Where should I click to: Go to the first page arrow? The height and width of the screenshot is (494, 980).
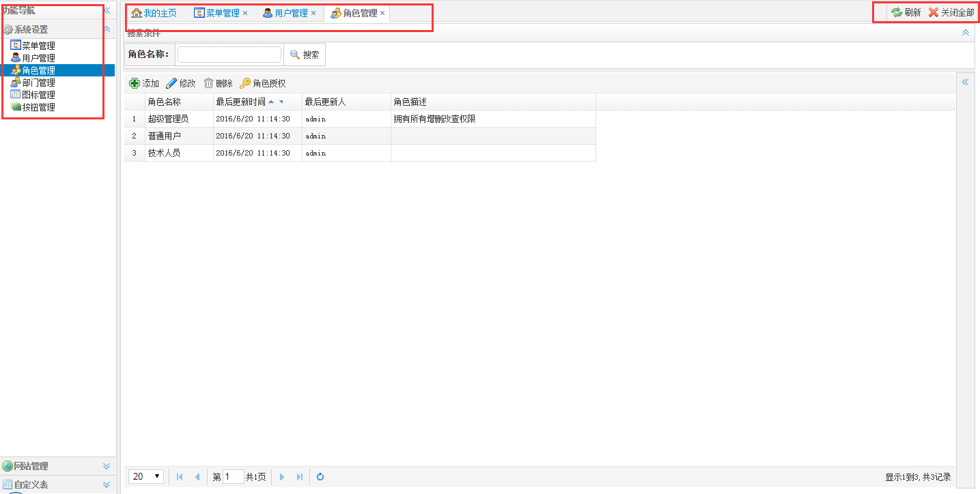click(x=180, y=477)
